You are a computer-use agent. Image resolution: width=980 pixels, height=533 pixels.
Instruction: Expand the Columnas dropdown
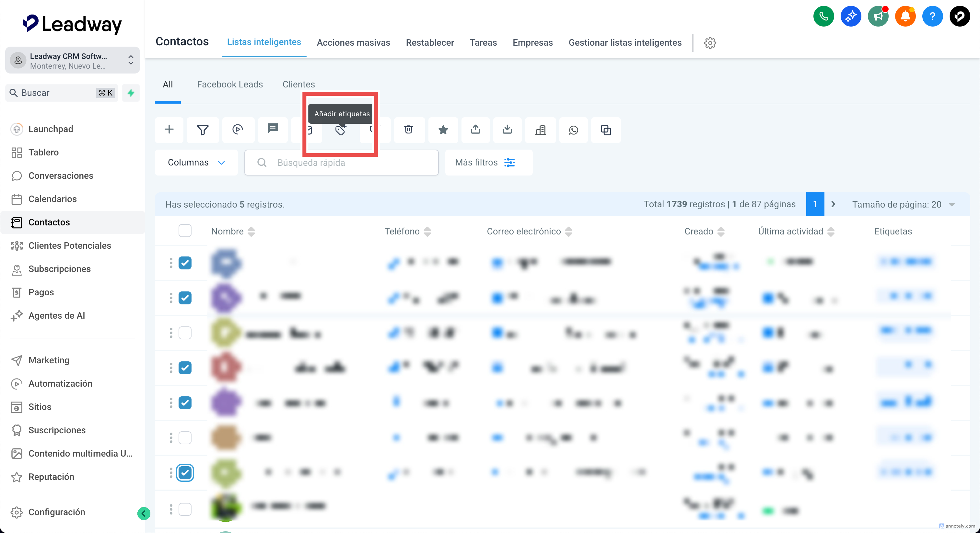click(196, 162)
